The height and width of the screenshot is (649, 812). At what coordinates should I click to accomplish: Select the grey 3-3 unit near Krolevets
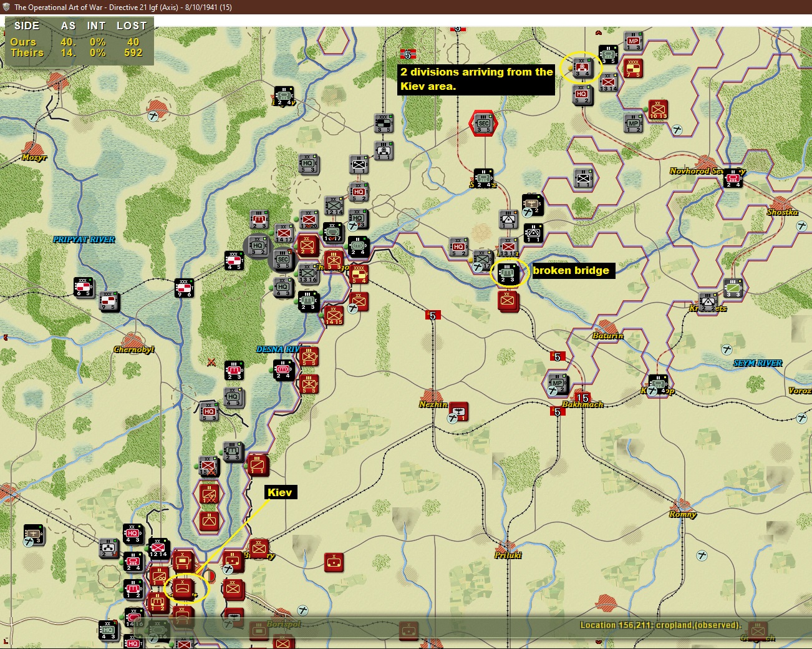tap(733, 287)
